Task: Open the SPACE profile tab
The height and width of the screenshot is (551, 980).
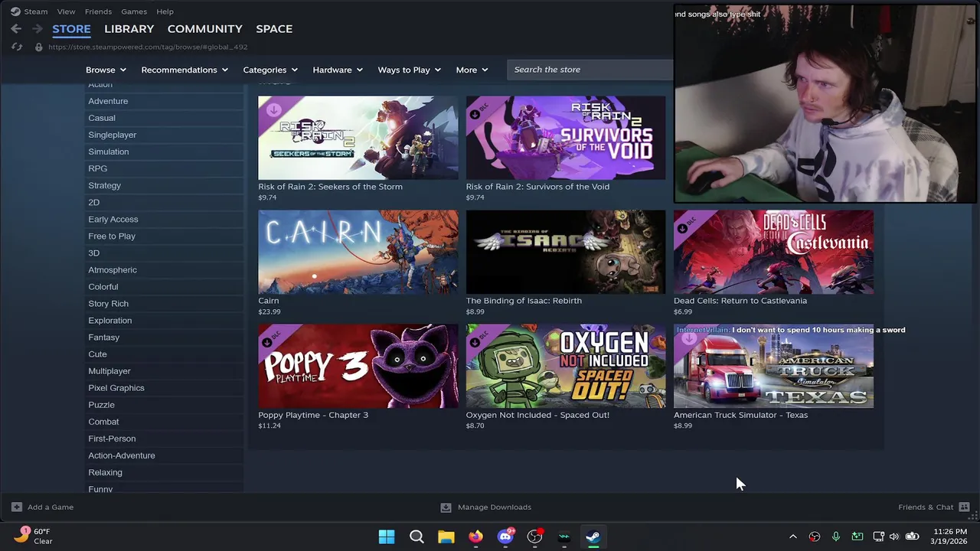Action: pos(274,28)
